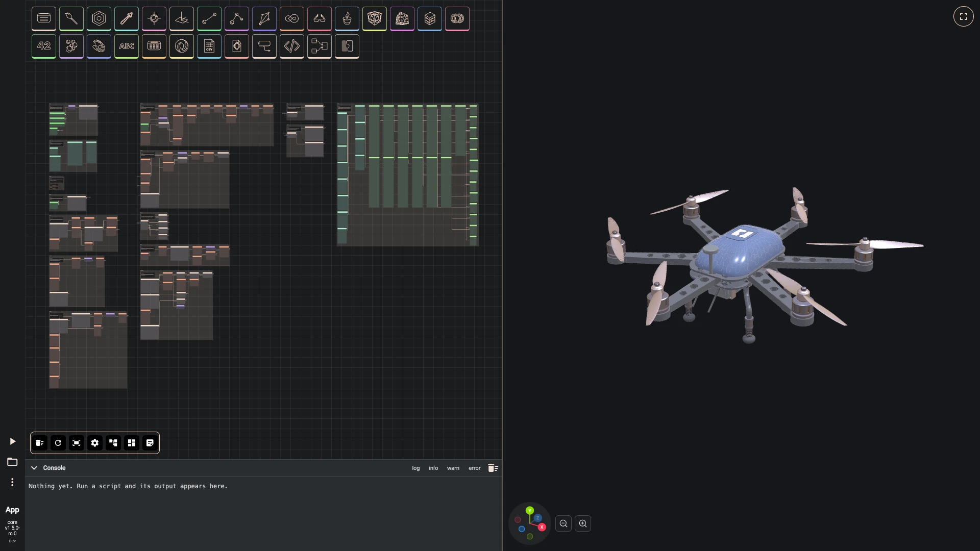
Task: Select the stacked brick box icon
Action: point(430,19)
